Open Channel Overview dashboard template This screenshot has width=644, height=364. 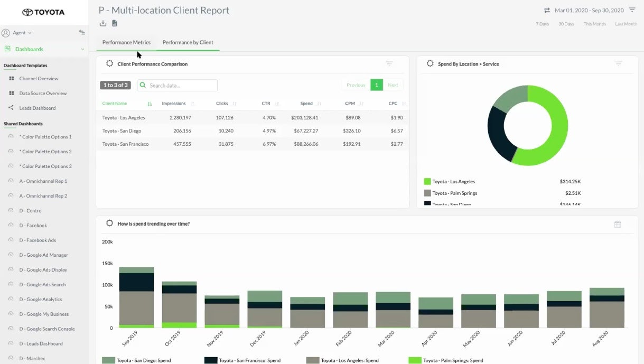(39, 79)
